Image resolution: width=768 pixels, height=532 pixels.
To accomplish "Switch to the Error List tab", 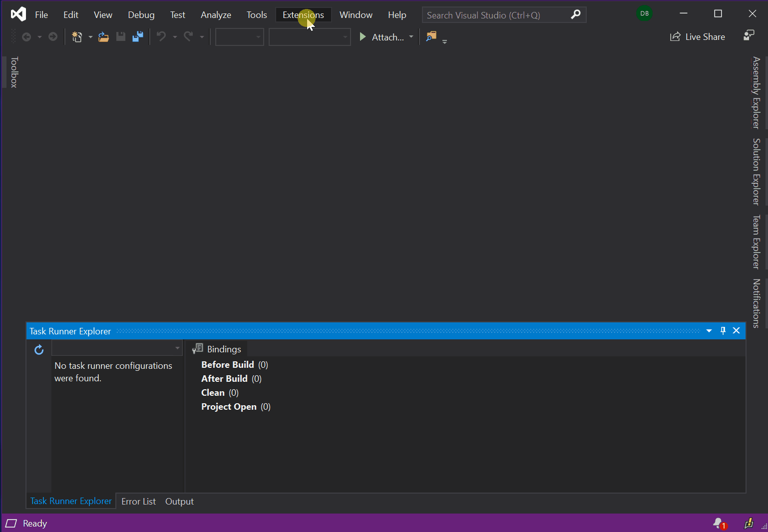I will 138,502.
